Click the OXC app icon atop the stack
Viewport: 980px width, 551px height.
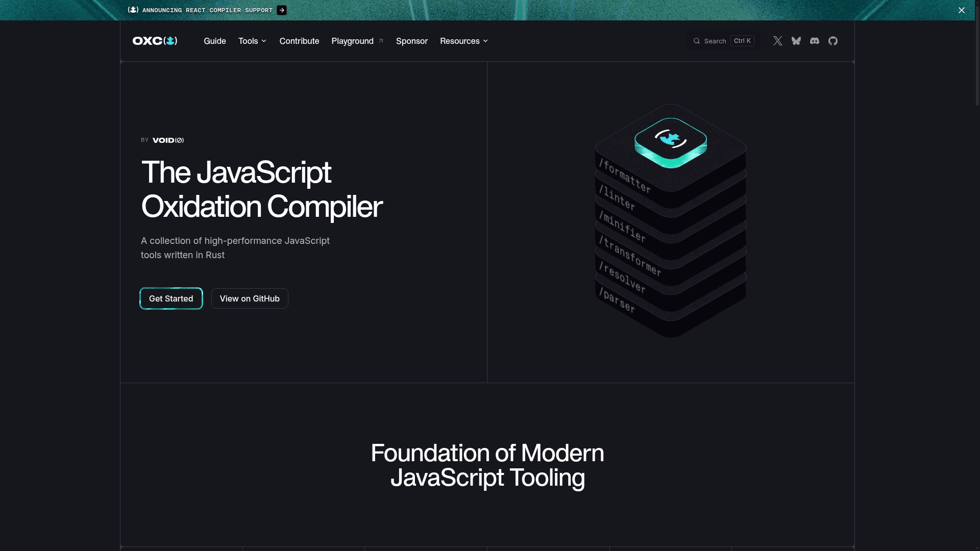point(671,142)
